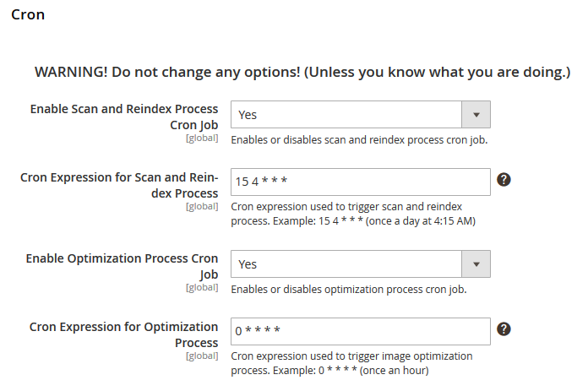Collapse the Cron section heading

click(28, 14)
